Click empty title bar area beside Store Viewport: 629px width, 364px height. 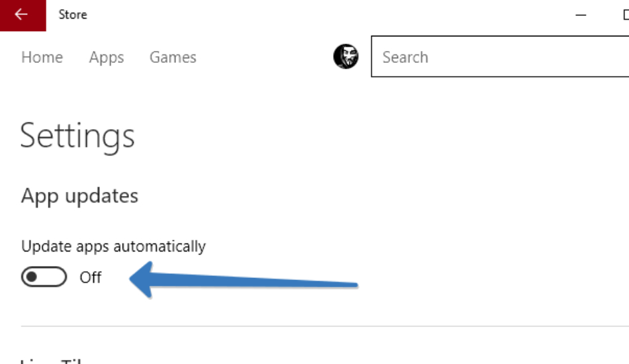(321, 15)
